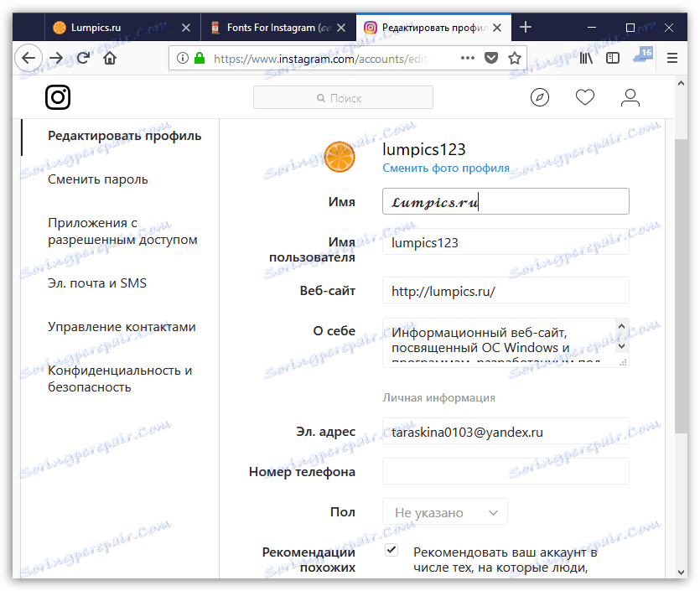Click the Instagram camera logo
This screenshot has height=591, width=700.
pyautogui.click(x=58, y=97)
